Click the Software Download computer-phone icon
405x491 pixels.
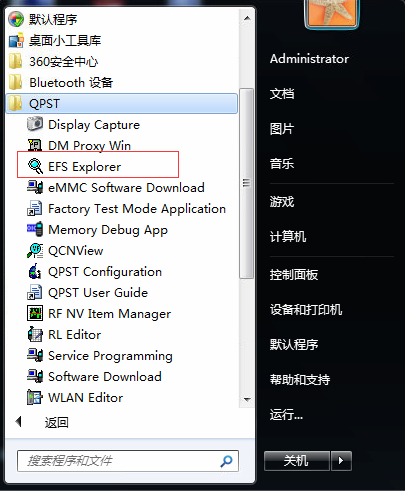pos(35,376)
